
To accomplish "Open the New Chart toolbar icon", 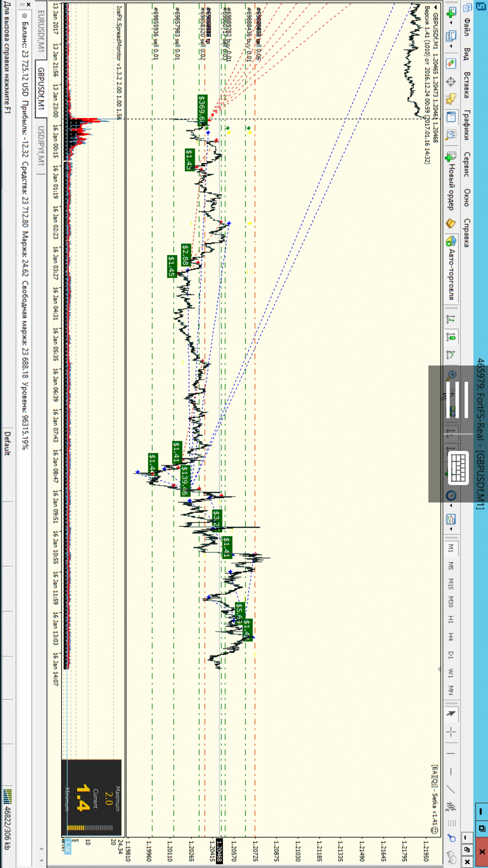I will pyautogui.click(x=451, y=13).
